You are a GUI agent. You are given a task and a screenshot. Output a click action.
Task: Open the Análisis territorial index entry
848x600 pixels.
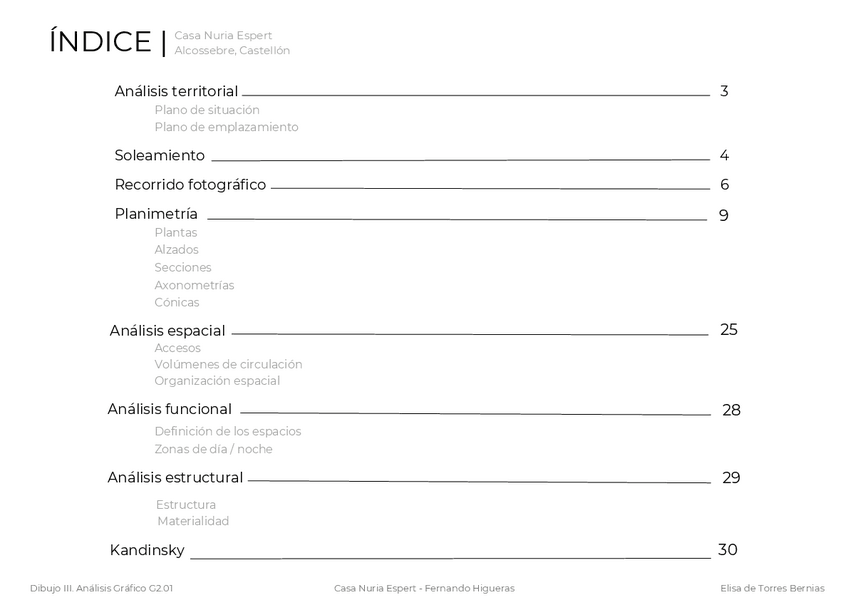pyautogui.click(x=176, y=91)
